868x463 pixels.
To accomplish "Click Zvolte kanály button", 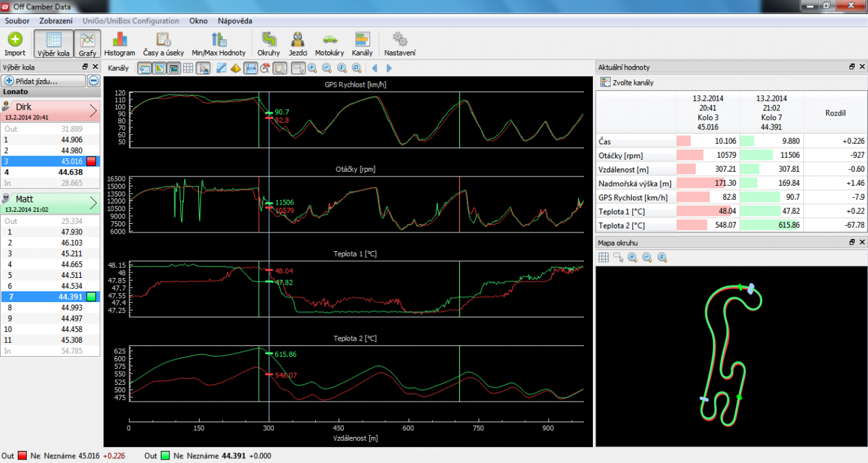I will click(x=626, y=83).
